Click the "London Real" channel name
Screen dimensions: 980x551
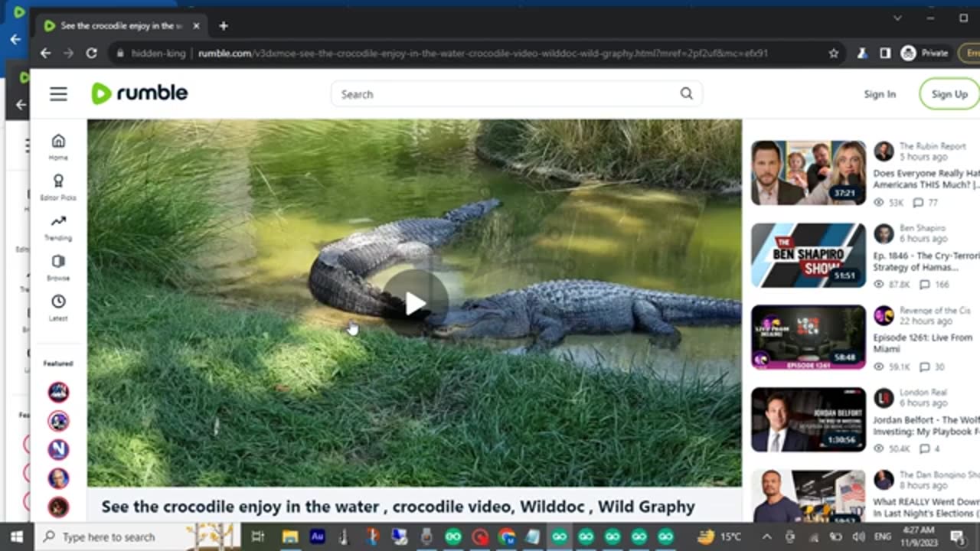pos(923,393)
